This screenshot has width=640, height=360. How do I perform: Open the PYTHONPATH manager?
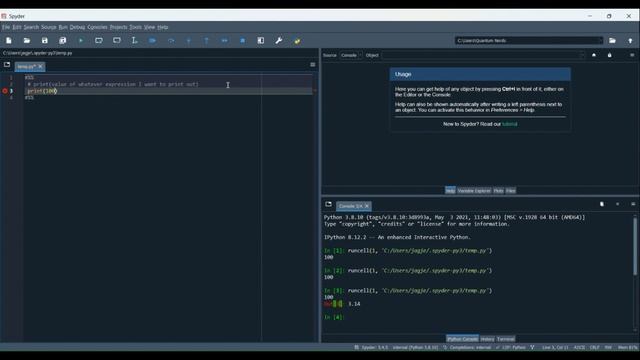point(297,40)
